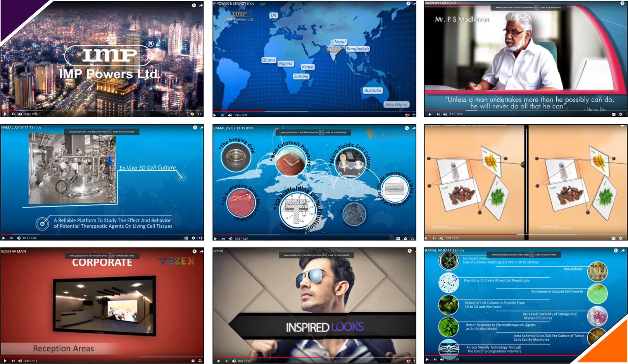Mute the IMP Powers Ltd skyline video
The image size is (628, 364).
pos(20,114)
